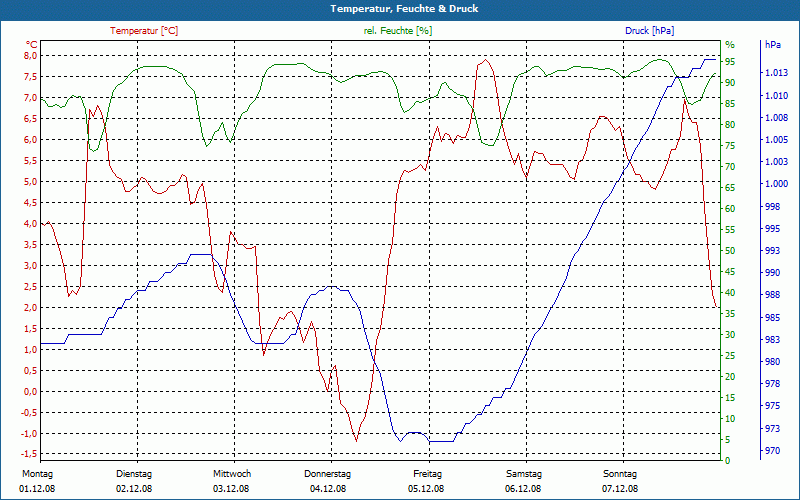800x500 pixels.
Task: Click the '970' pressure axis value
Action: click(772, 451)
